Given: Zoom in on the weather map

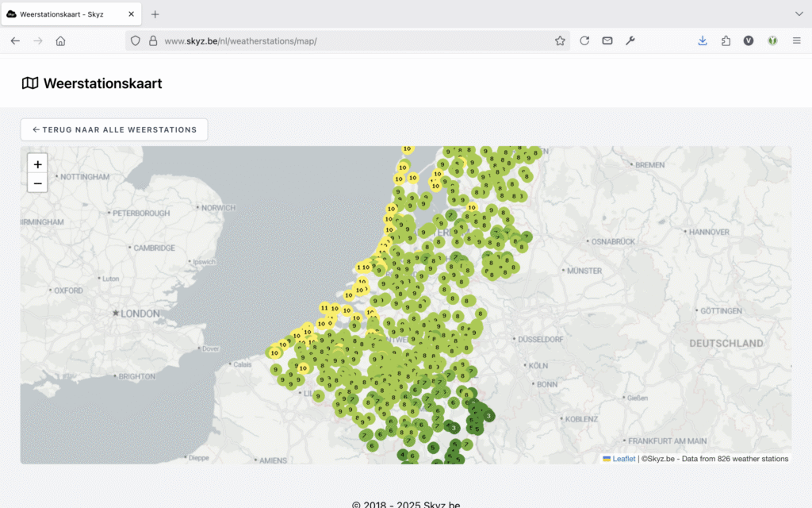Looking at the screenshot, I should pyautogui.click(x=37, y=164).
